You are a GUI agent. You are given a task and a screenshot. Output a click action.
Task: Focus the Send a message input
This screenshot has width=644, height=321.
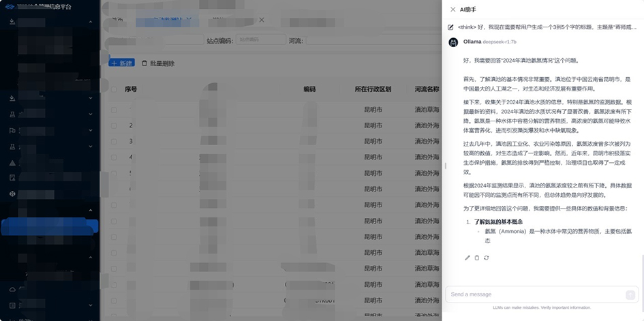[x=535, y=294]
